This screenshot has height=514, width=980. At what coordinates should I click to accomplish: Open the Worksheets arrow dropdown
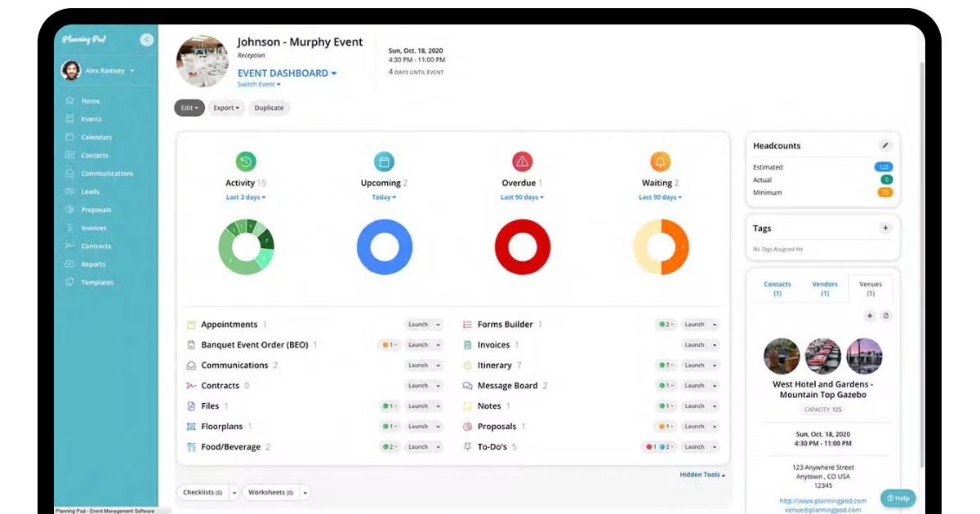[x=305, y=493]
